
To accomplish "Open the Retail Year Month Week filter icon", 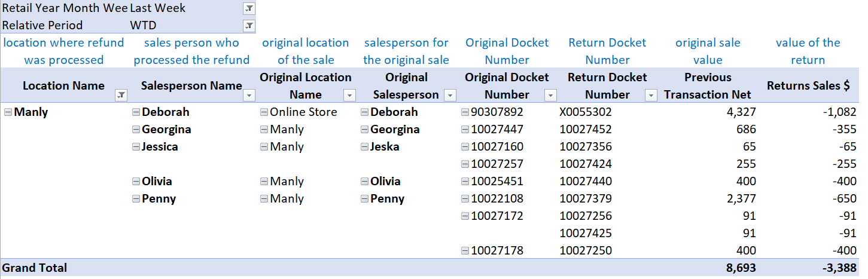I will pyautogui.click(x=249, y=8).
